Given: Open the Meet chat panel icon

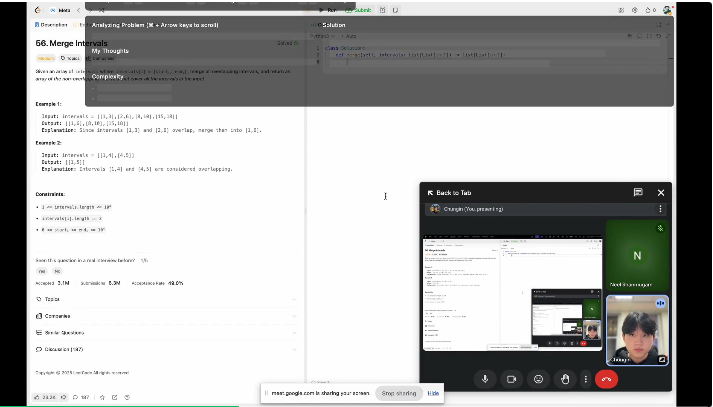Looking at the screenshot, I should point(638,192).
